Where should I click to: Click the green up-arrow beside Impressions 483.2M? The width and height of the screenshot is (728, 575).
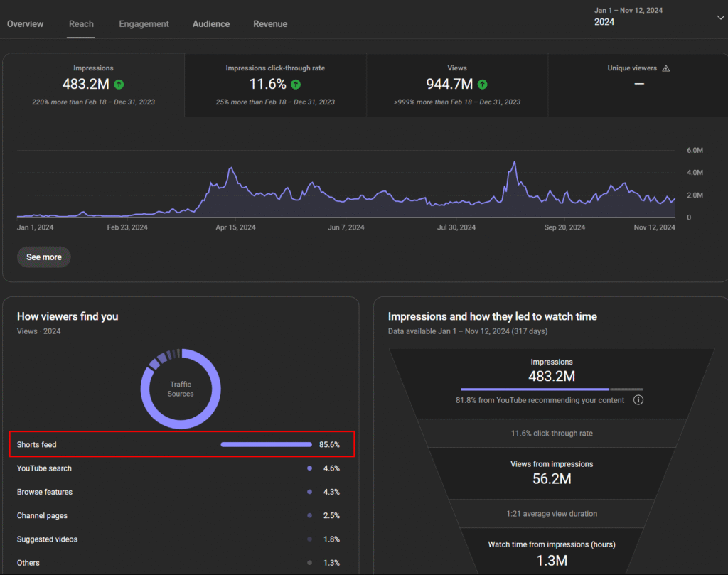coord(119,85)
